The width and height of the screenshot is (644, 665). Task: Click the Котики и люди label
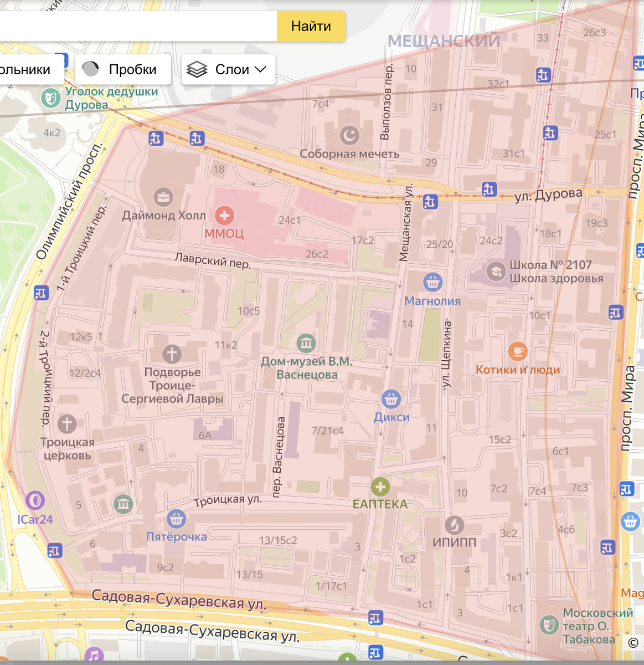[x=518, y=370]
